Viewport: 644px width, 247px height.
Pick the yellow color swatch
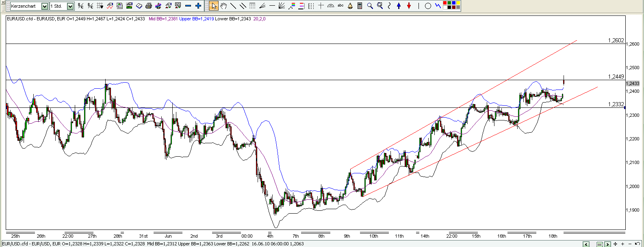458,3
